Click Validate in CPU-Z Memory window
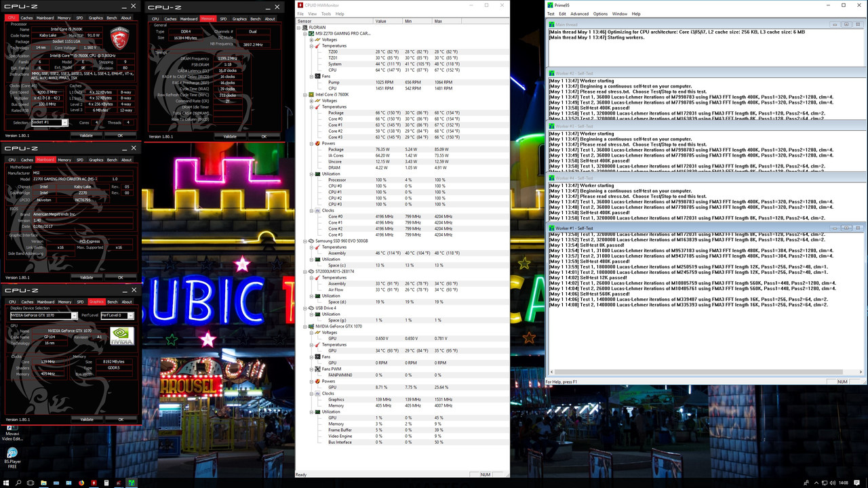 (230, 136)
